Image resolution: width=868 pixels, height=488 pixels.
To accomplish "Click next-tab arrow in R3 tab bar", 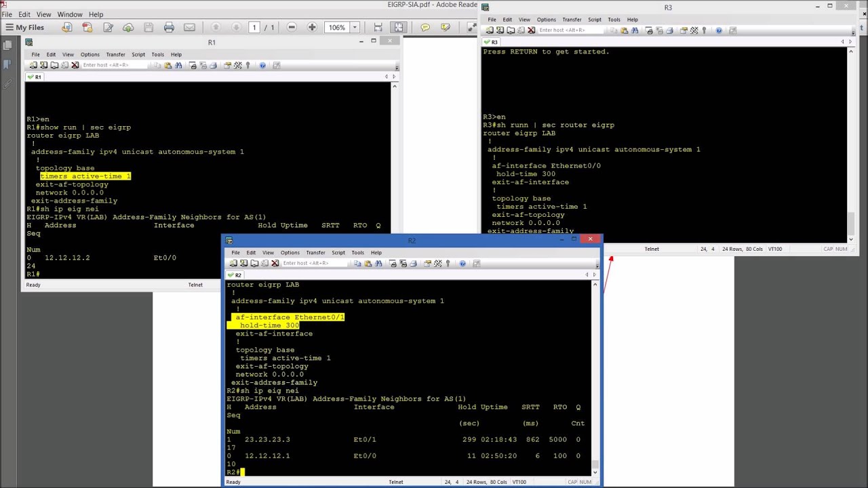I will click(850, 42).
